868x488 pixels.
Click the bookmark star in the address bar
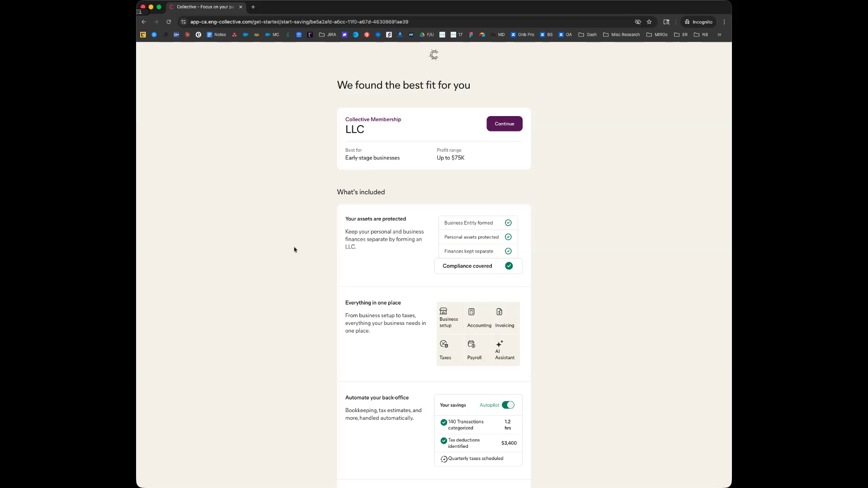click(x=649, y=22)
